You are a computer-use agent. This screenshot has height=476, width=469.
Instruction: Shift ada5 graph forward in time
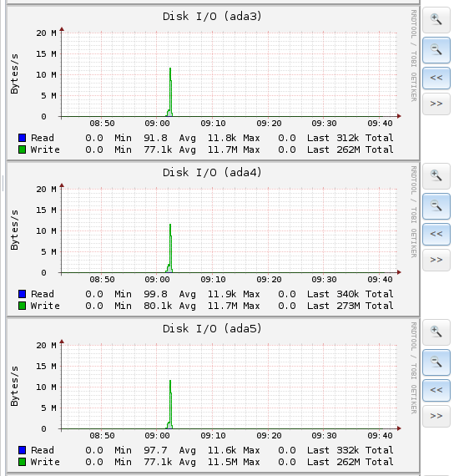[436, 416]
